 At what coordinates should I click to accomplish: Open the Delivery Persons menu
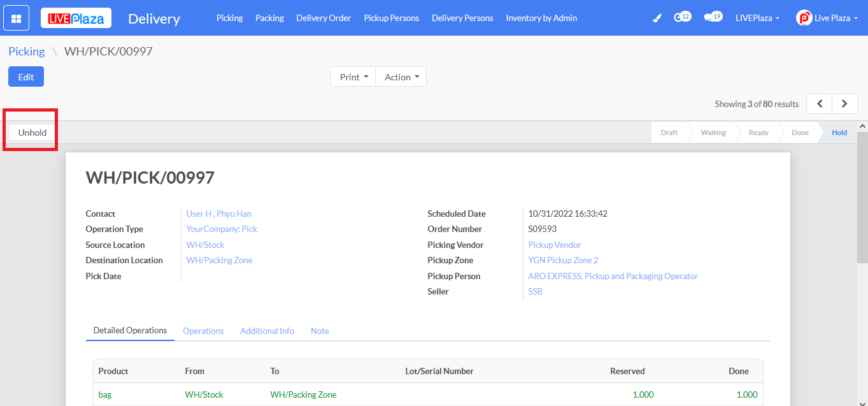point(462,18)
